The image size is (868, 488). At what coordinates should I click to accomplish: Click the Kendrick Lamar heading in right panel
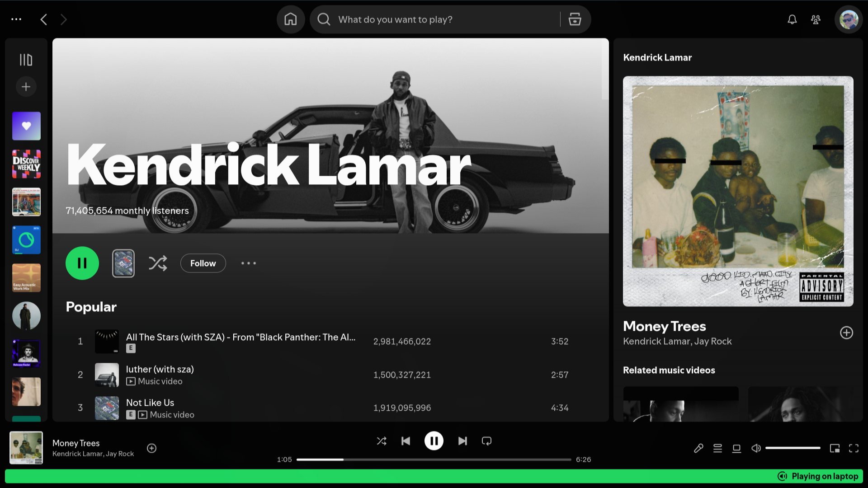point(657,57)
